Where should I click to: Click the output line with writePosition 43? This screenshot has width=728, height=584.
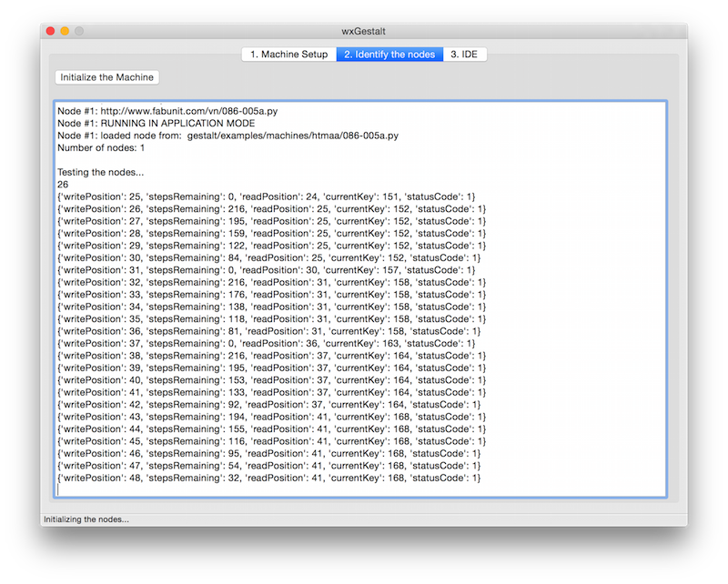click(x=271, y=417)
